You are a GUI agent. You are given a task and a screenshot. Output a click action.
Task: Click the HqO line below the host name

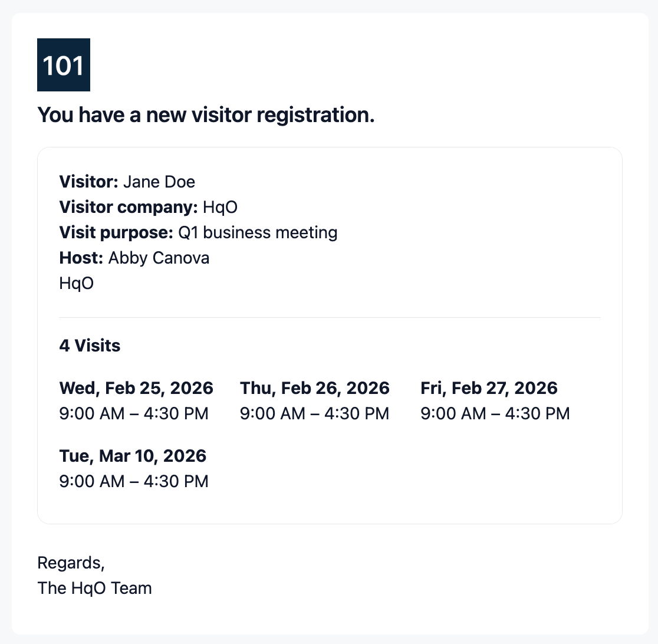[77, 283]
